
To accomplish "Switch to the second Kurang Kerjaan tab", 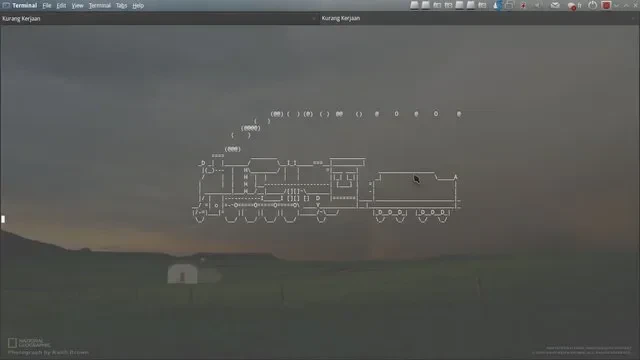I will coord(480,18).
